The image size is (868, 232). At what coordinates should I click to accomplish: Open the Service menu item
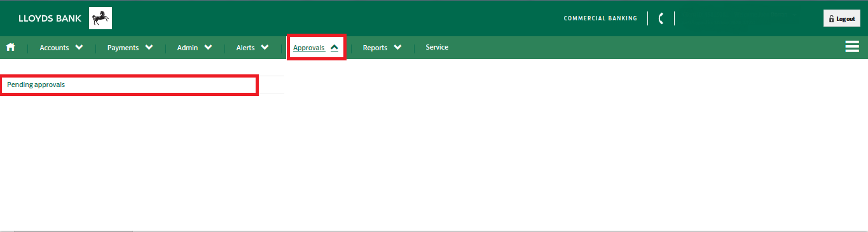[437, 47]
